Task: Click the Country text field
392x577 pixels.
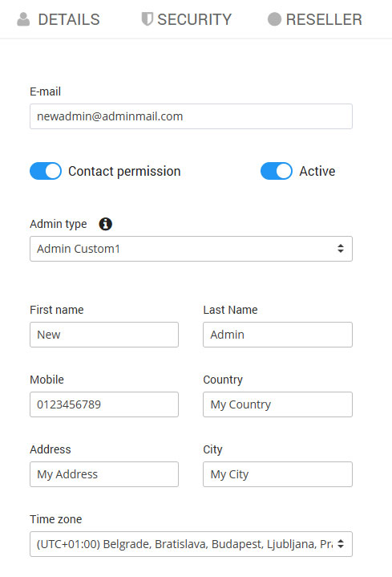Action: pos(277,404)
